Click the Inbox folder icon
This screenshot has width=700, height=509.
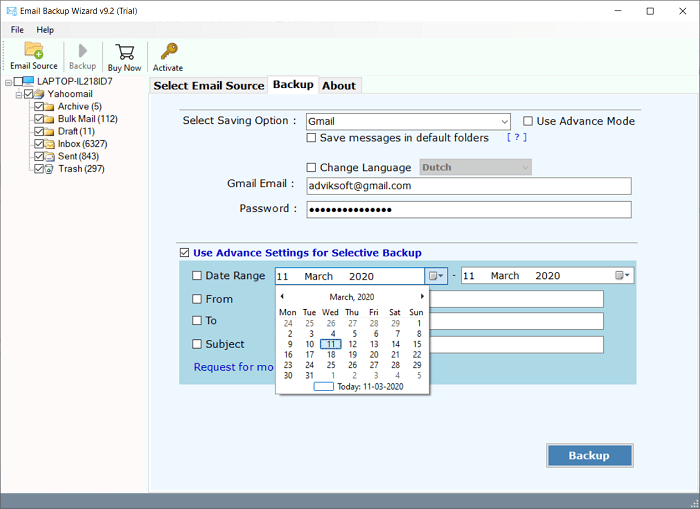point(49,144)
